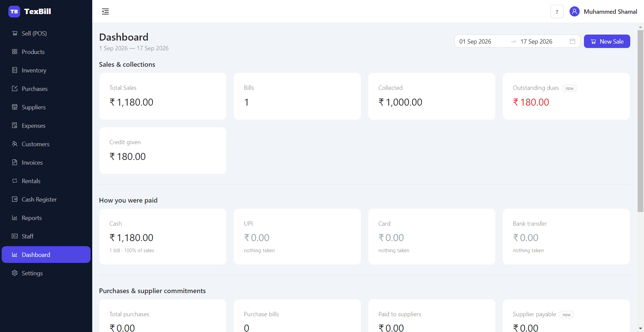Click the Total Sales ₹ 1,180.00 value
The image size is (644, 332).
(131, 102)
